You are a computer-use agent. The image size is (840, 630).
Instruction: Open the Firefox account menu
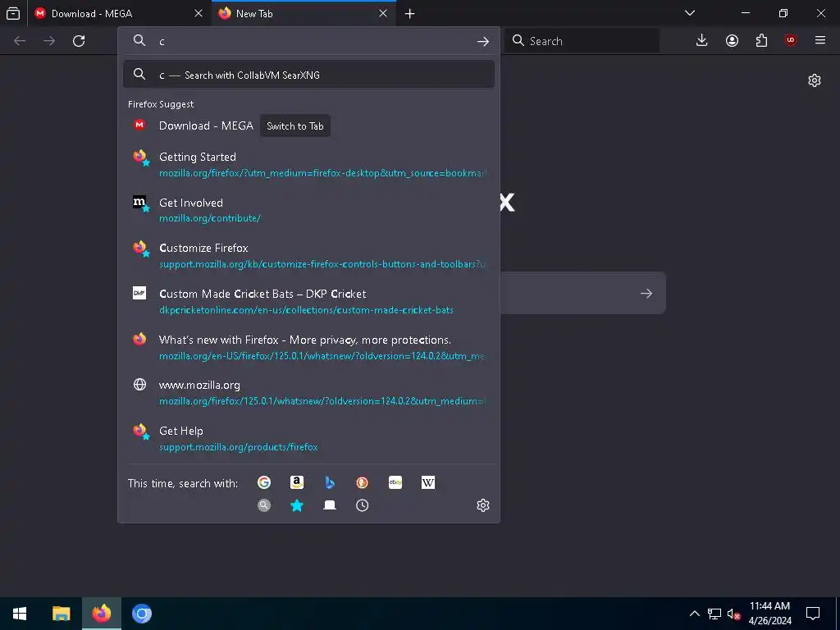[x=732, y=41]
